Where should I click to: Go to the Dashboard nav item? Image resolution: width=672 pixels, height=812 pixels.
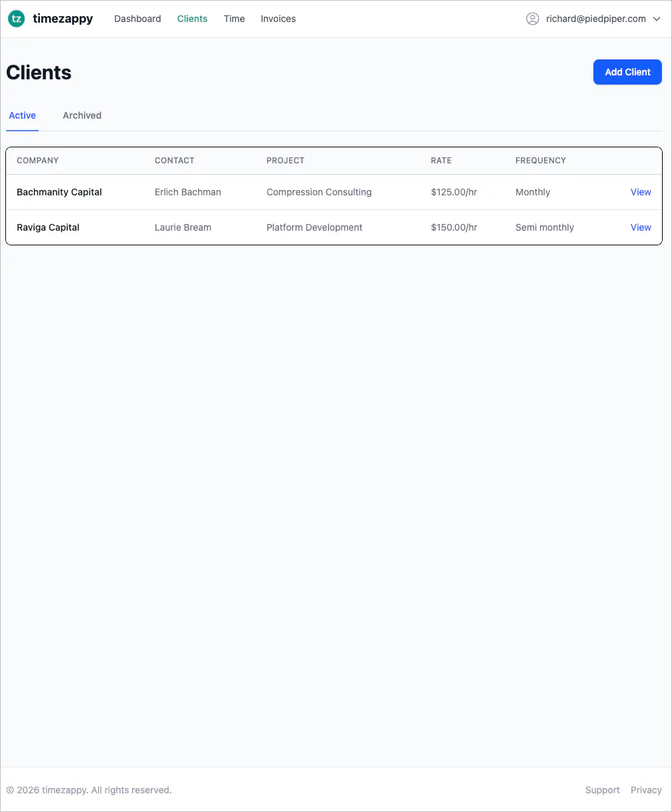pos(137,19)
